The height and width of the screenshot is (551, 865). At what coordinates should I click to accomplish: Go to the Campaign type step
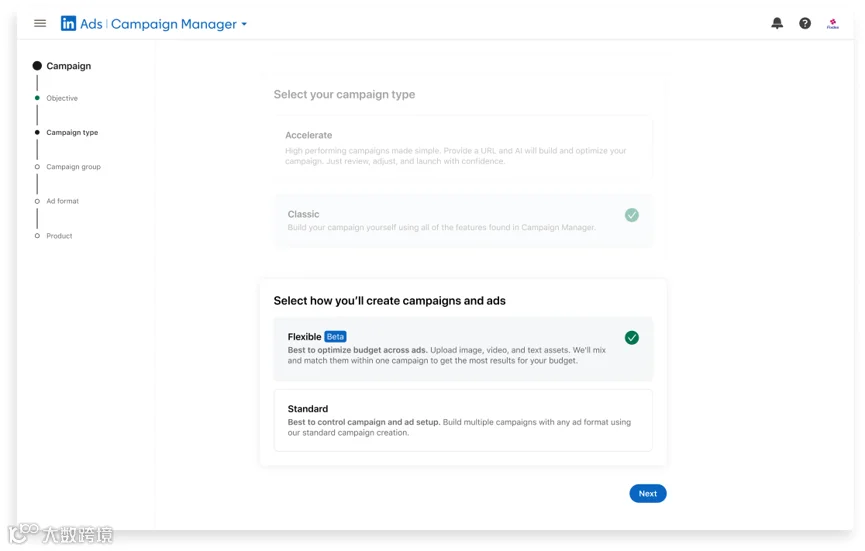(x=72, y=132)
